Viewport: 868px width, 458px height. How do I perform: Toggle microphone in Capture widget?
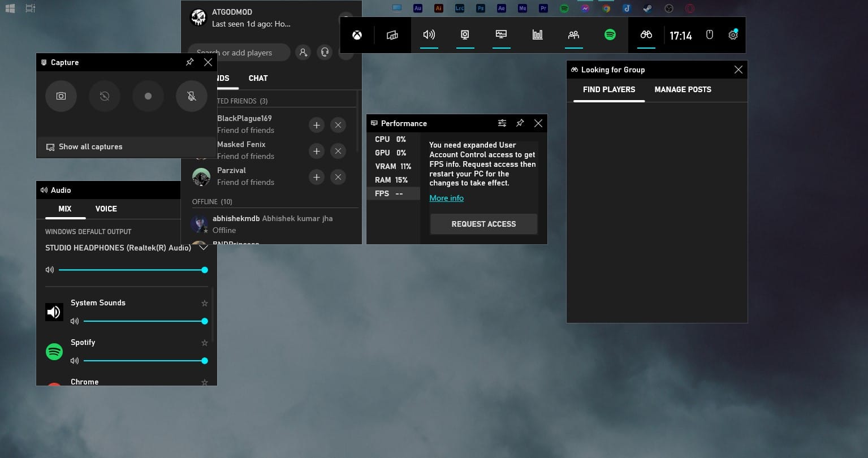pyautogui.click(x=192, y=96)
